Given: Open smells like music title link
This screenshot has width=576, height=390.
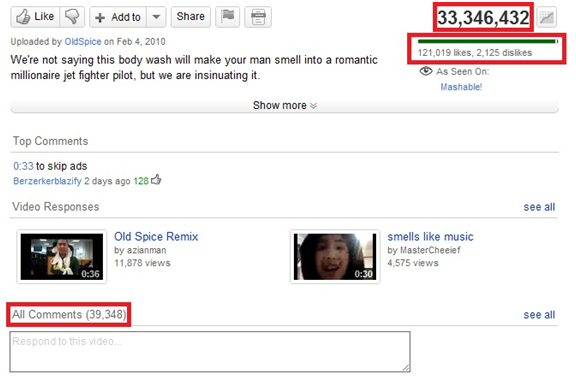Looking at the screenshot, I should [x=430, y=236].
